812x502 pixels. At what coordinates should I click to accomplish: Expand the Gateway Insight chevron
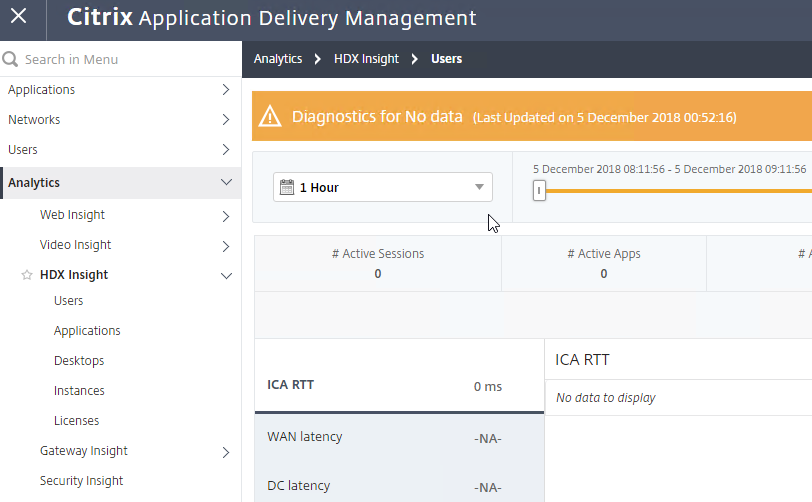coord(226,452)
